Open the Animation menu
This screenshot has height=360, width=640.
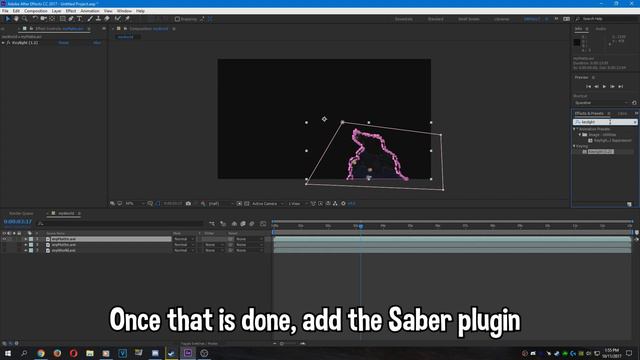click(x=90, y=11)
